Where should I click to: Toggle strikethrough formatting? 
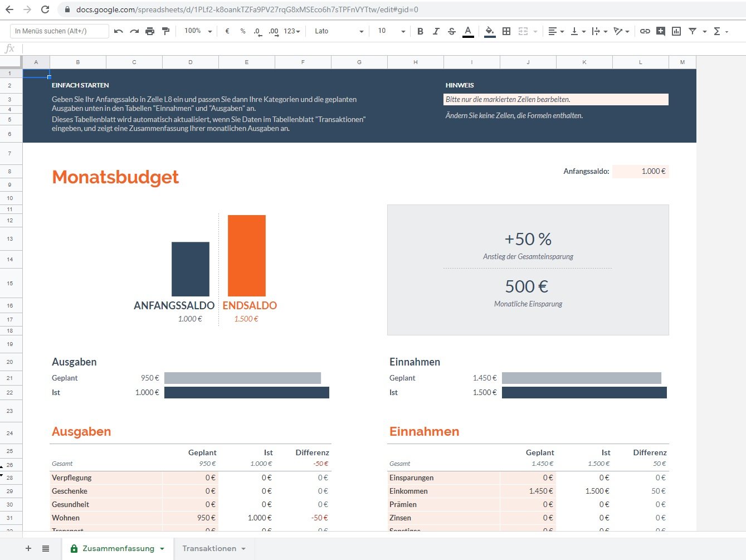click(x=452, y=31)
